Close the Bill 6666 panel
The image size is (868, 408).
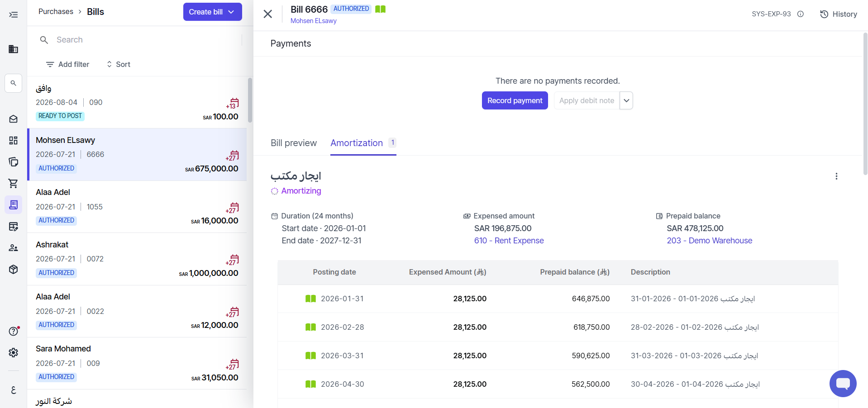268,14
